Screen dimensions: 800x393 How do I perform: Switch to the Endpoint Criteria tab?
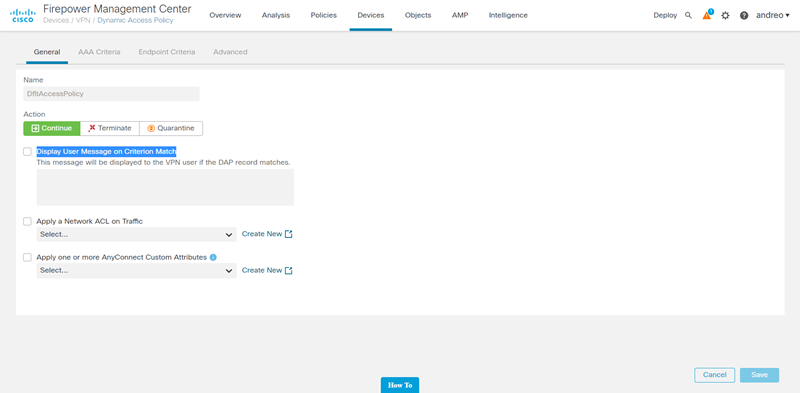(167, 52)
